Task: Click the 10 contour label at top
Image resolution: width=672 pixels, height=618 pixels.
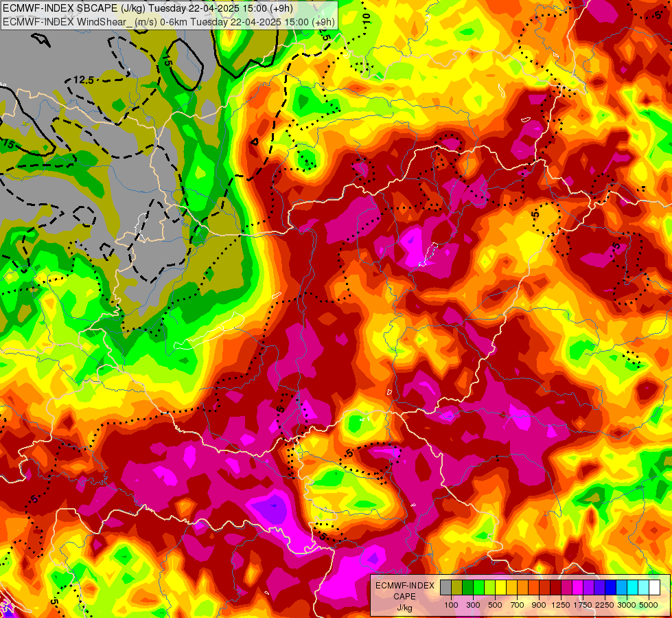Action: (366, 18)
